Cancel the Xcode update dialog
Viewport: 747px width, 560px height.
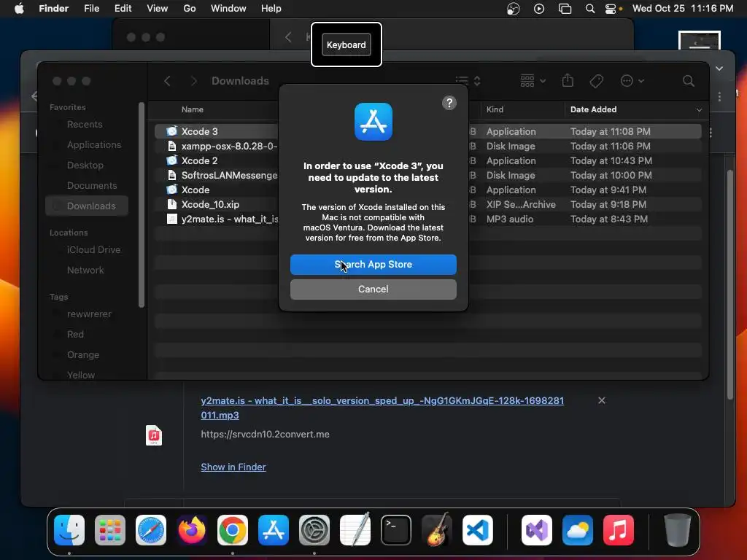pyautogui.click(x=373, y=289)
